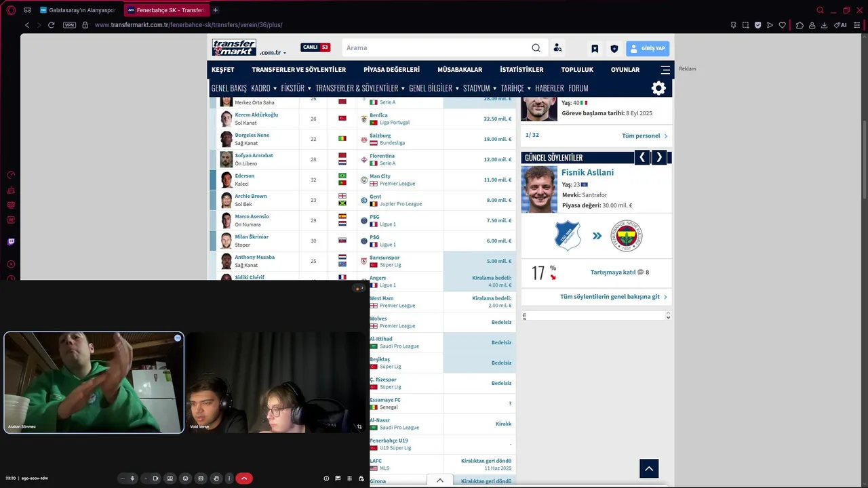The height and width of the screenshot is (488, 868).
Task: Open the Opera AI assistant
Action: pos(840,25)
